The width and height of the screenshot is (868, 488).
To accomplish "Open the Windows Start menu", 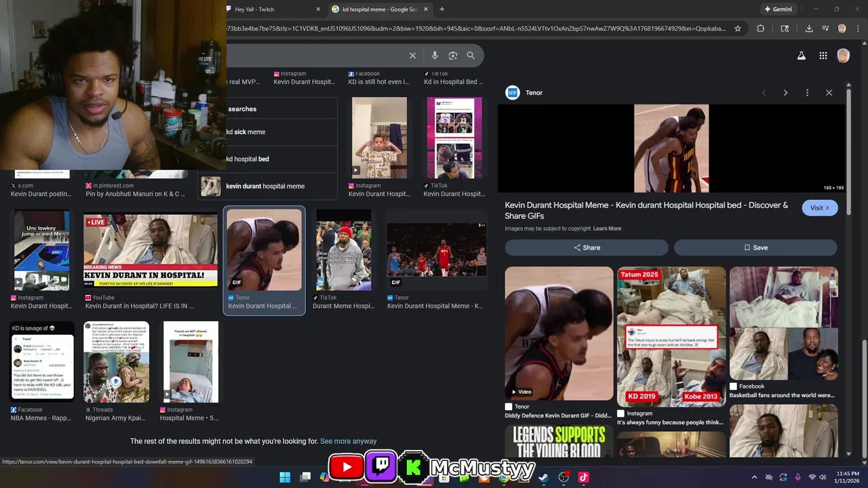I will pyautogui.click(x=285, y=477).
